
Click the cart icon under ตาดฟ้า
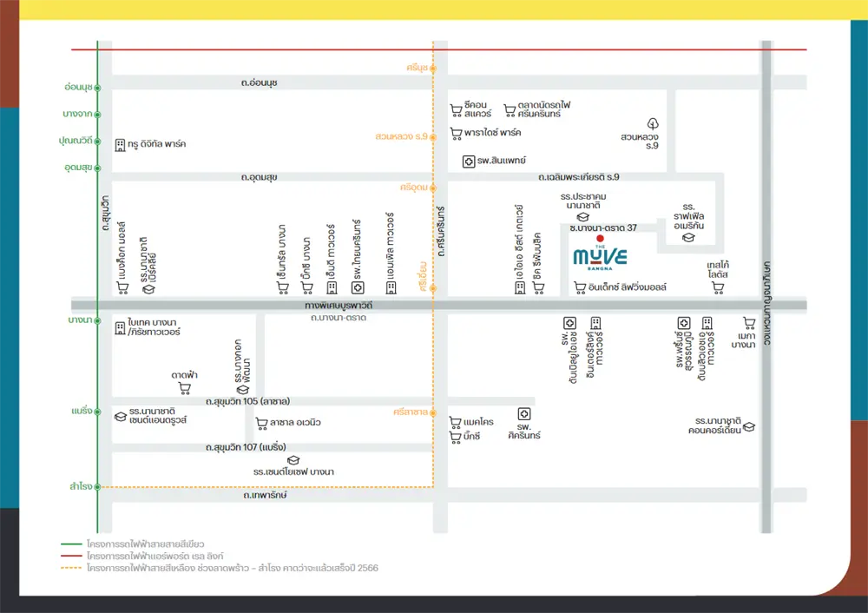[x=184, y=388]
